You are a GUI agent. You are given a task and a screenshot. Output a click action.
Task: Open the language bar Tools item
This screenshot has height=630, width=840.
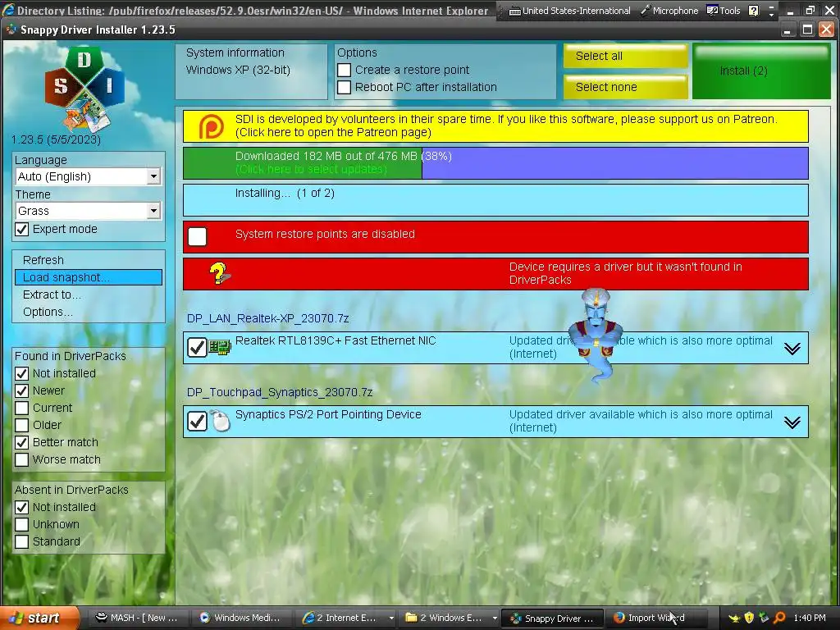pos(724,11)
